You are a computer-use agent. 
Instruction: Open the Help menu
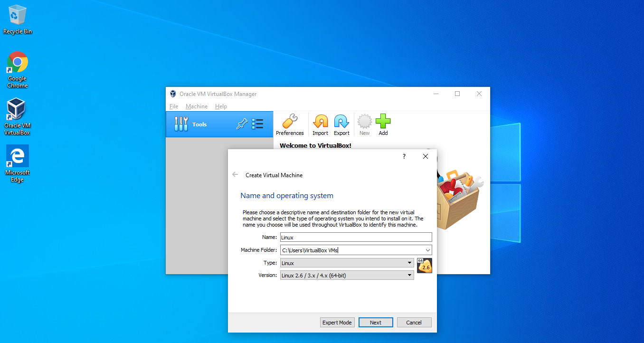(221, 106)
